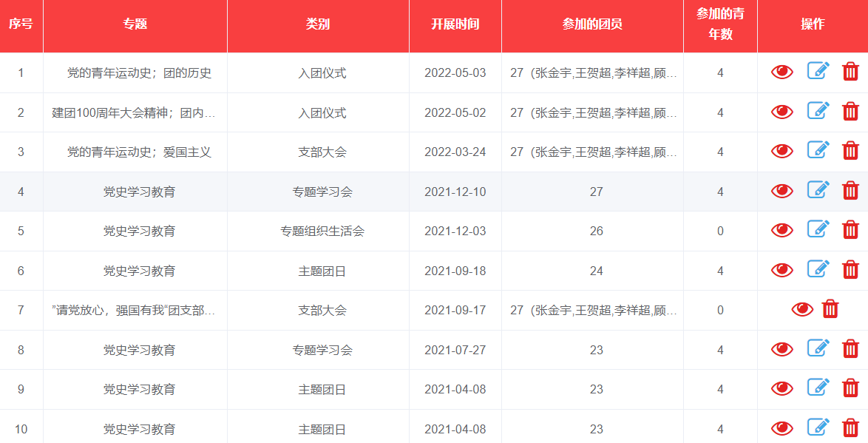Viewport: 868px width, 443px height.
Task: Click the edit pencil icon in row 2
Action: [818, 112]
